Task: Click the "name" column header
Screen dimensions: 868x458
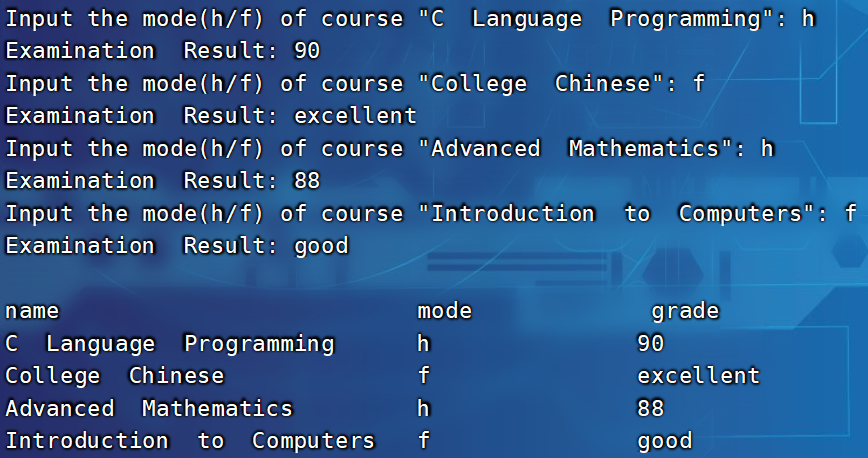Action: 32,312
